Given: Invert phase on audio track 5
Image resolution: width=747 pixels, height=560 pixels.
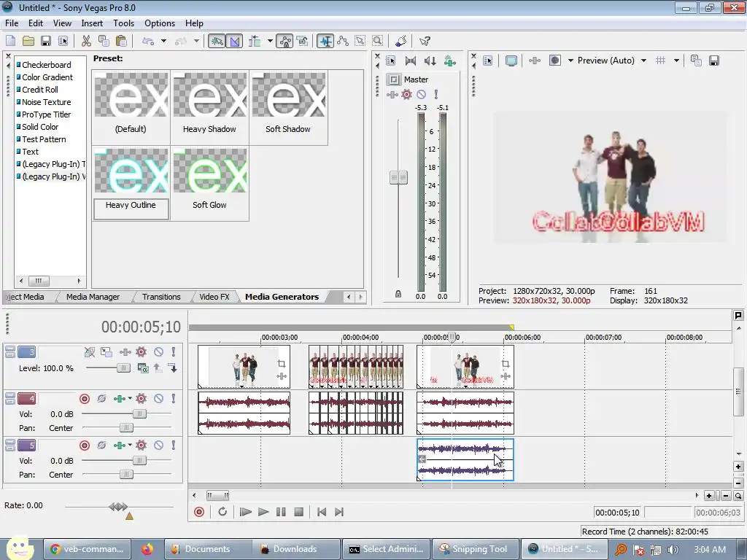Looking at the screenshot, I should click(101, 446).
